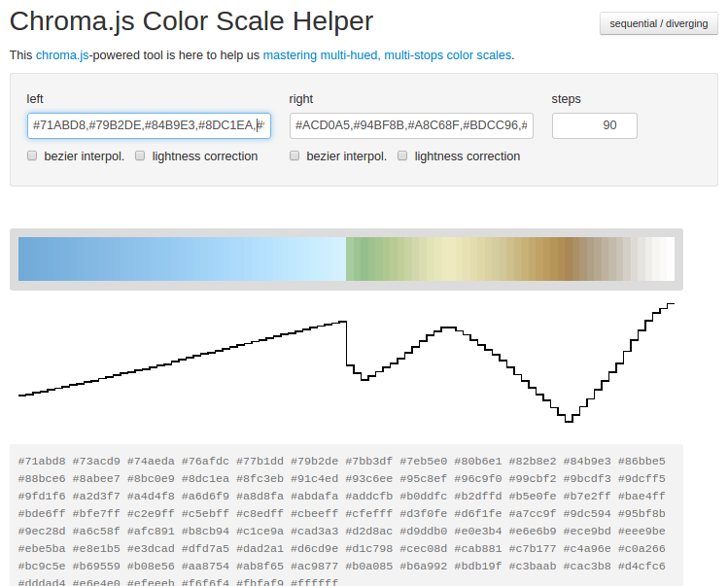Select hex code #a7cc9f in output

click(533, 514)
